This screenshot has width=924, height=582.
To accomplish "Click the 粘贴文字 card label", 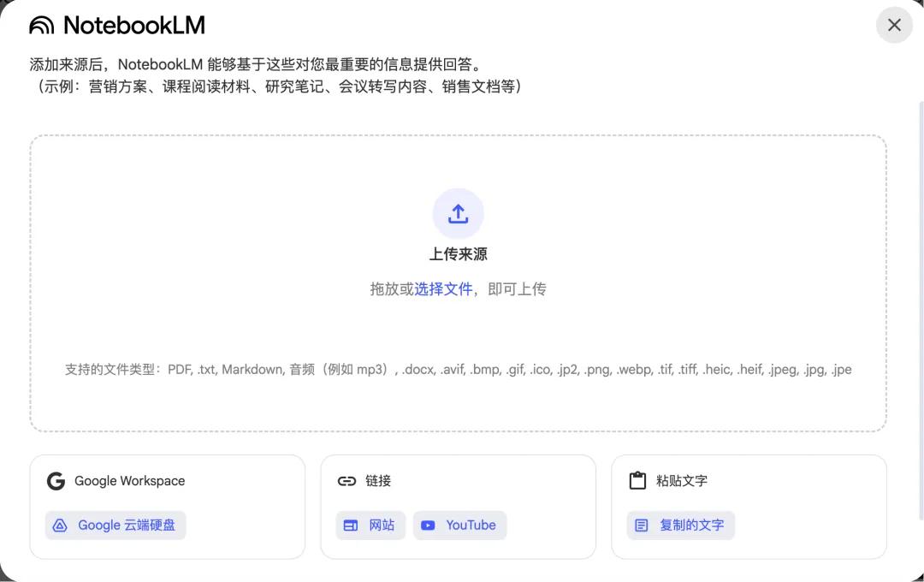I will (682, 481).
